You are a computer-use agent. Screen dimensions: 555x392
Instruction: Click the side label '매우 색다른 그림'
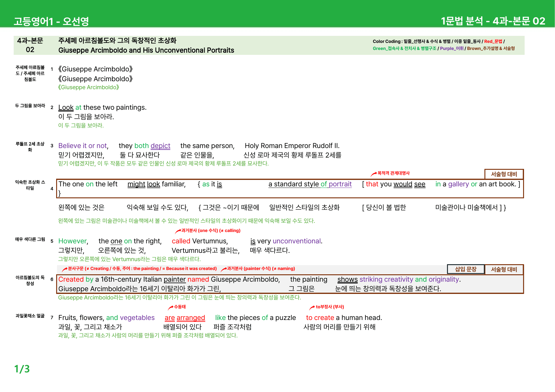click(30, 239)
